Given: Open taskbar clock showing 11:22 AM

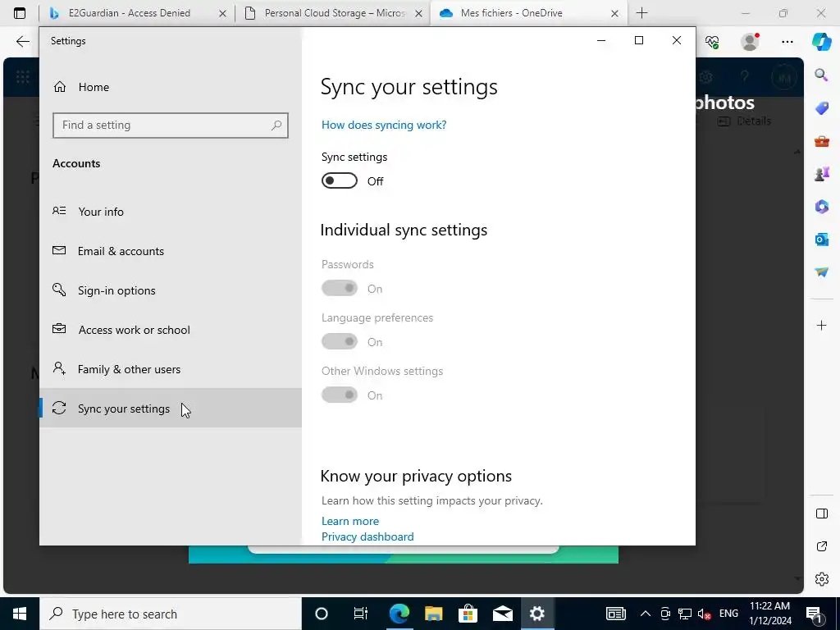Looking at the screenshot, I should point(769,614).
